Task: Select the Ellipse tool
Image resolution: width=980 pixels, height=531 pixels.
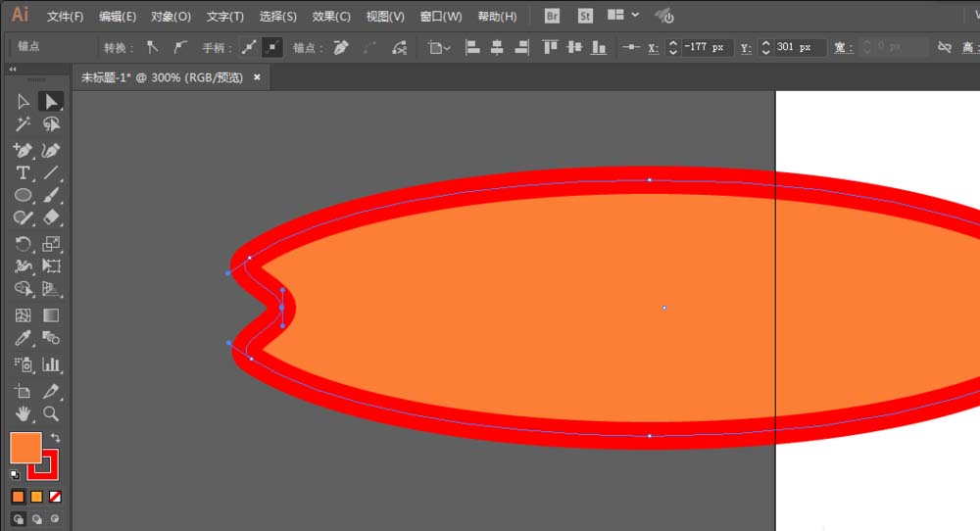Action: tap(24, 196)
